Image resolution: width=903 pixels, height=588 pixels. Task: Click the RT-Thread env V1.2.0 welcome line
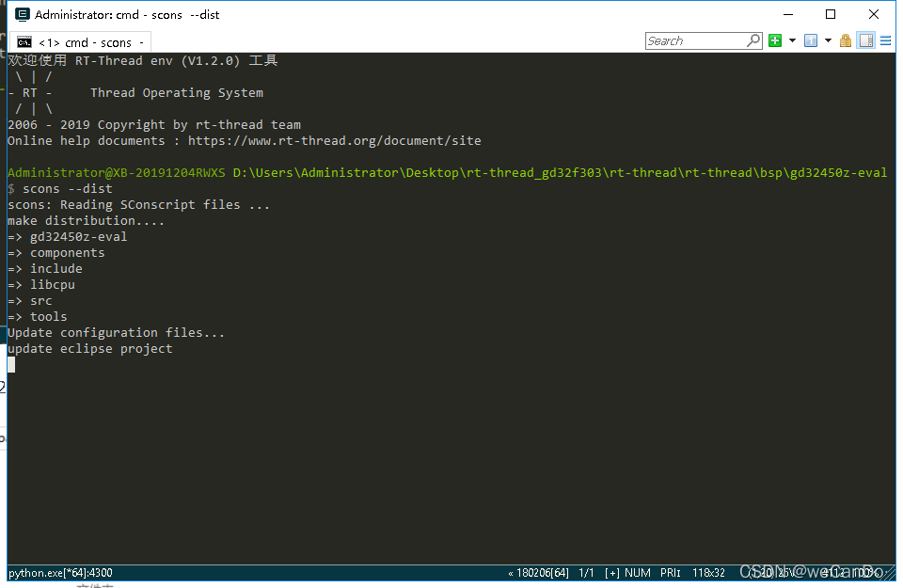click(143, 61)
